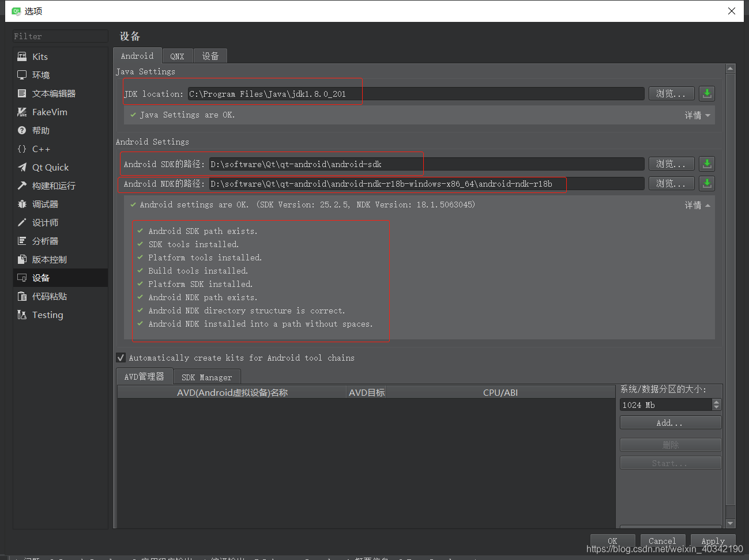Viewport: 749px width, 560px height.
Task: Click the Filter search field
Action: click(60, 36)
